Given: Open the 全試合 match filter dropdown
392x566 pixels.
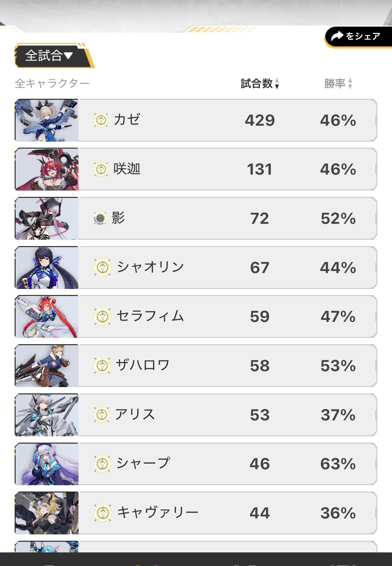Looking at the screenshot, I should 49,56.
